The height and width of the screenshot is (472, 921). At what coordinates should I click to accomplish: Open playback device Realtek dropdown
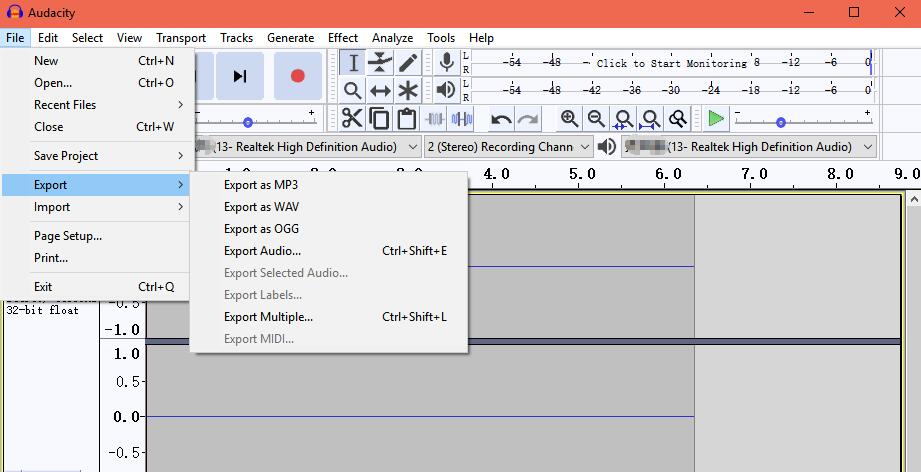[749, 147]
